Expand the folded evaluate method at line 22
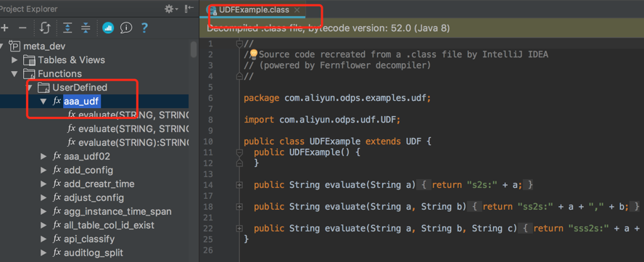The image size is (644, 262). click(x=239, y=229)
